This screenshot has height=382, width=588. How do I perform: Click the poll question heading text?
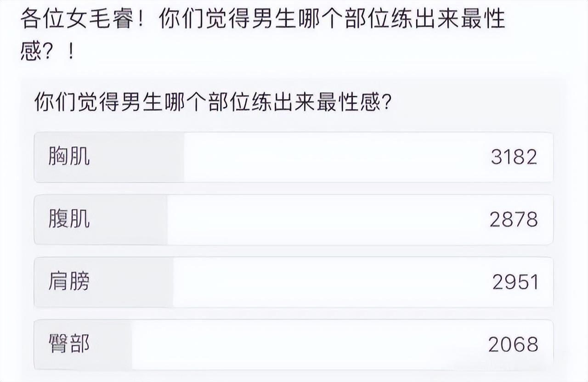[213, 101]
